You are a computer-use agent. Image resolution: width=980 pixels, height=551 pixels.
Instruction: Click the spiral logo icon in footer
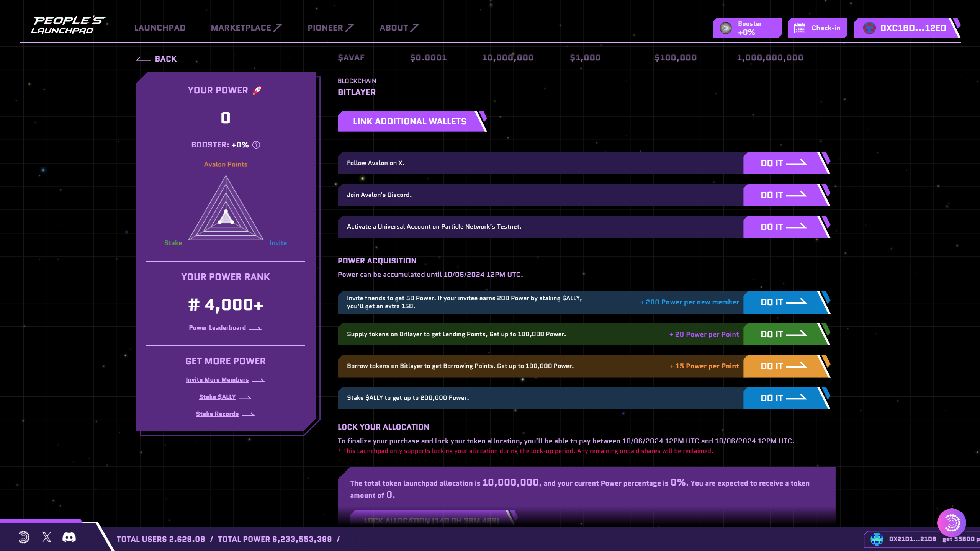pyautogui.click(x=24, y=537)
